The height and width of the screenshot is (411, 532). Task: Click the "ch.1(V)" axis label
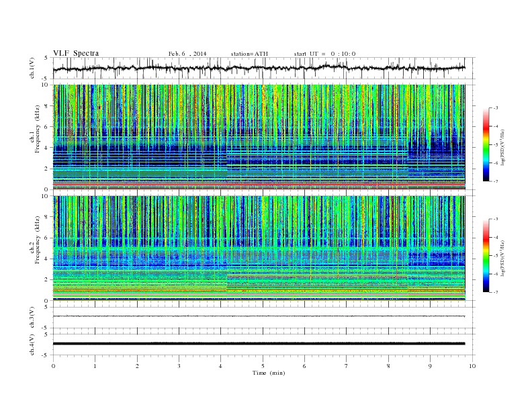click(32, 69)
